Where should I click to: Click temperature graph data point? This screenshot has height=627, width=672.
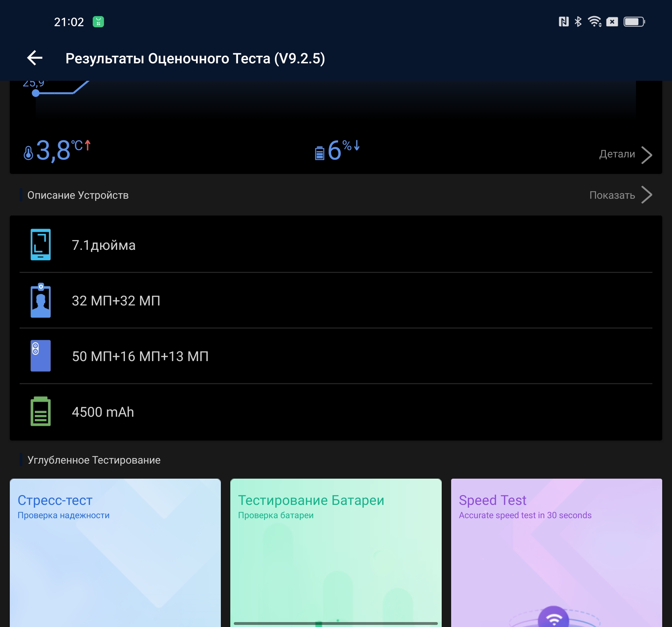point(36,93)
